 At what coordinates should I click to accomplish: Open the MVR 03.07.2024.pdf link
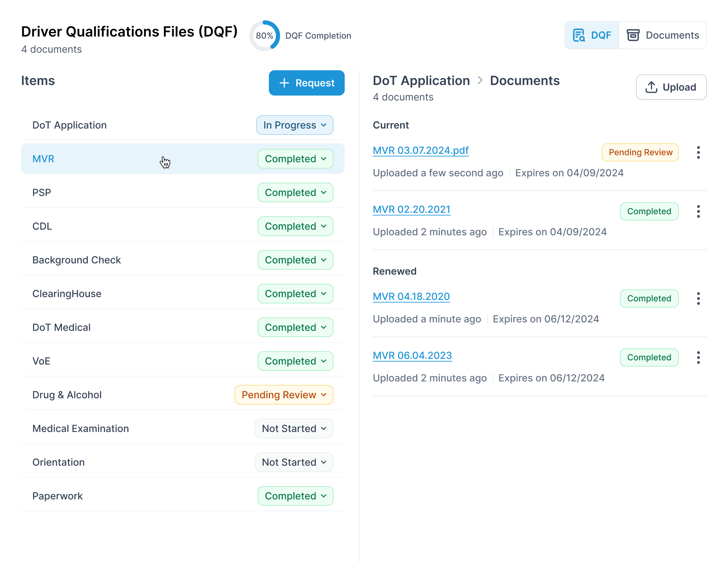(421, 150)
